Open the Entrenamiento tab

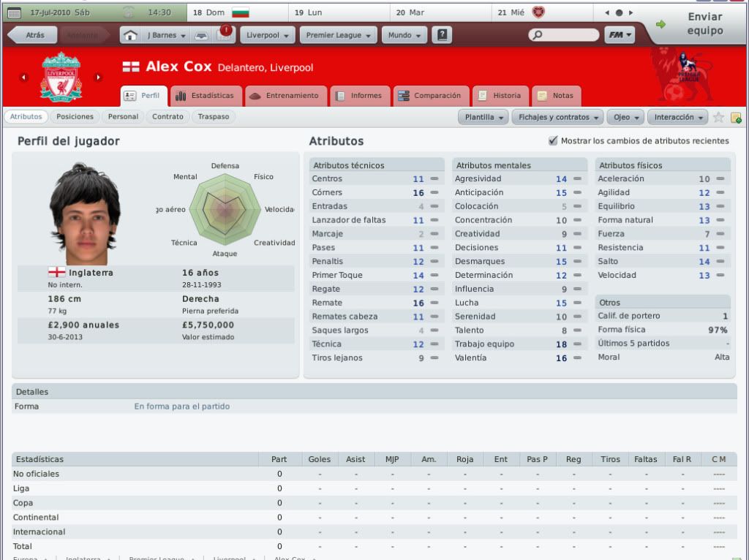[286, 96]
